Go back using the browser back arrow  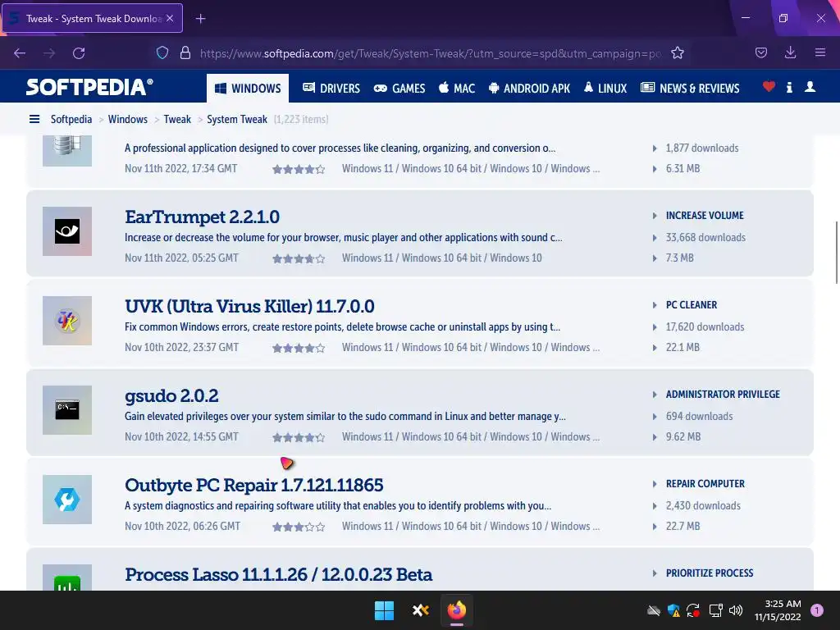[x=20, y=53]
